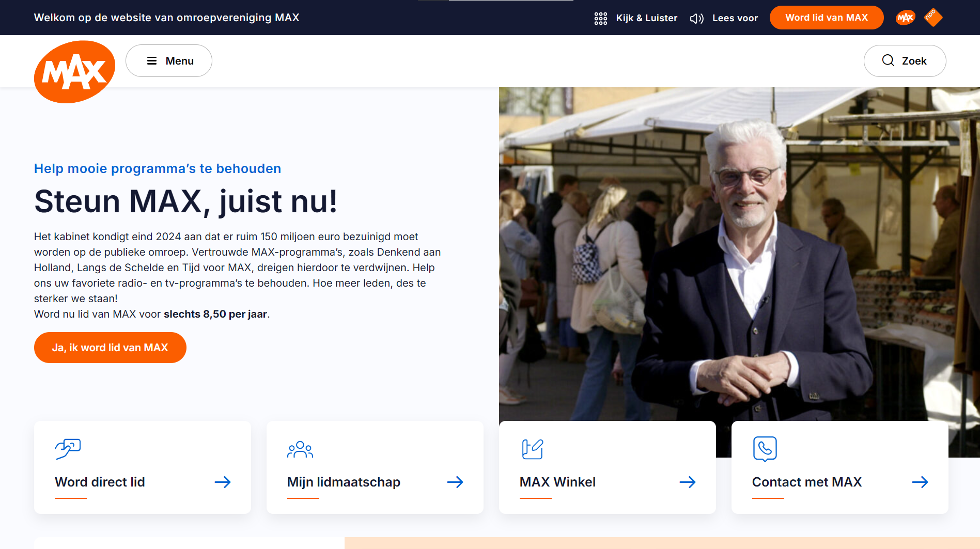Click the arrow on MAX Winkel card

coord(688,482)
